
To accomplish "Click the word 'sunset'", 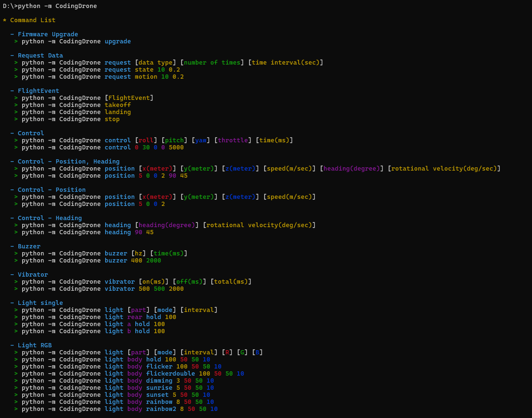I will pos(158,395).
